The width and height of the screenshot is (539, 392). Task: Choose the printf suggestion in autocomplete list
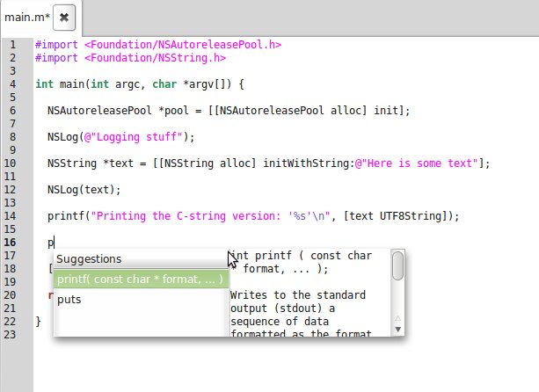click(x=139, y=279)
